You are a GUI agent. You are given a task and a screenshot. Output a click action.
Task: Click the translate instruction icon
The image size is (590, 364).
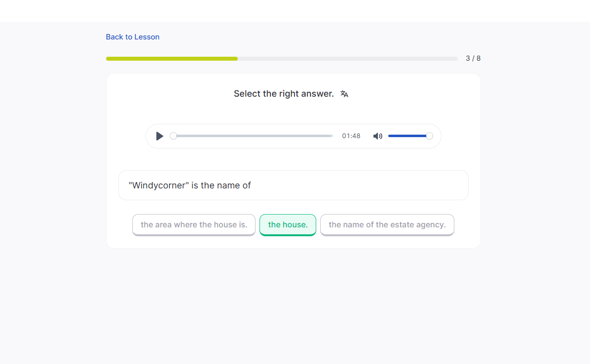point(344,94)
